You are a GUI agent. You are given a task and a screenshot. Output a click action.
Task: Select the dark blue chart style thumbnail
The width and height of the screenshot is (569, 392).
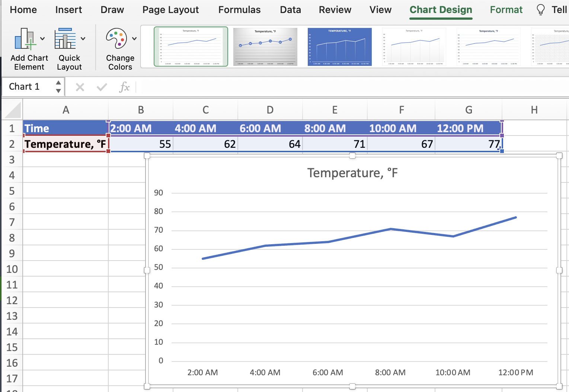(x=339, y=47)
